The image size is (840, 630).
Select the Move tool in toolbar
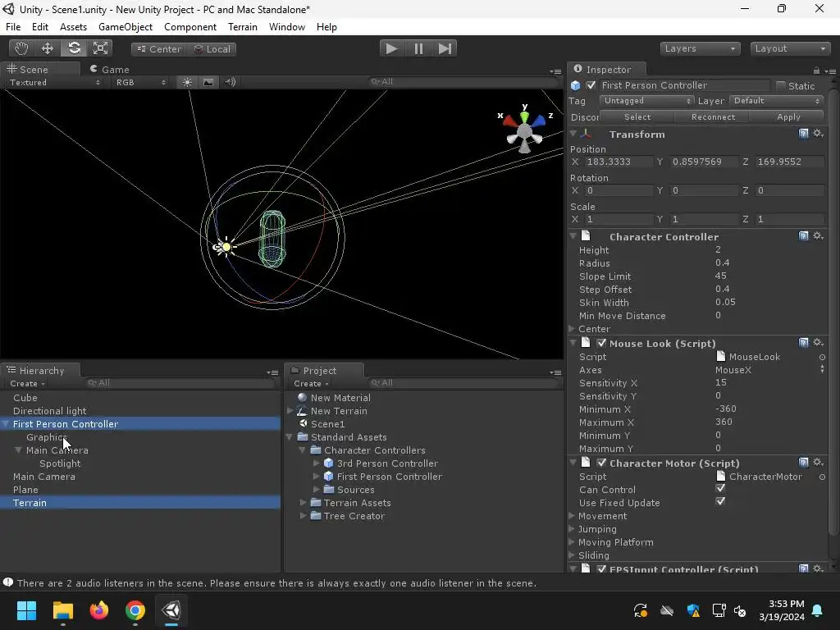(48, 48)
